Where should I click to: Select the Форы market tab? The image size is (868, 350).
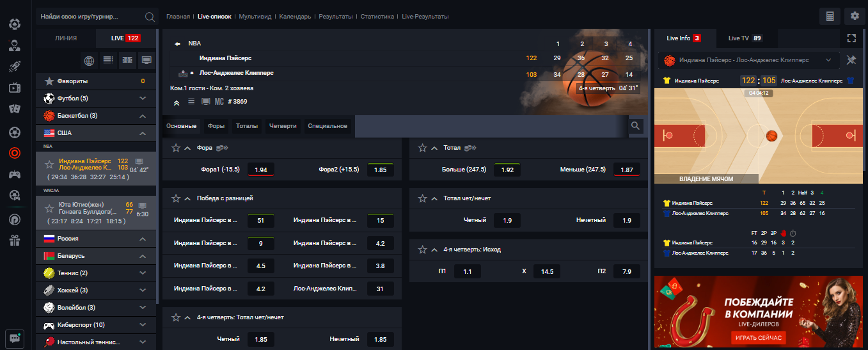click(216, 126)
